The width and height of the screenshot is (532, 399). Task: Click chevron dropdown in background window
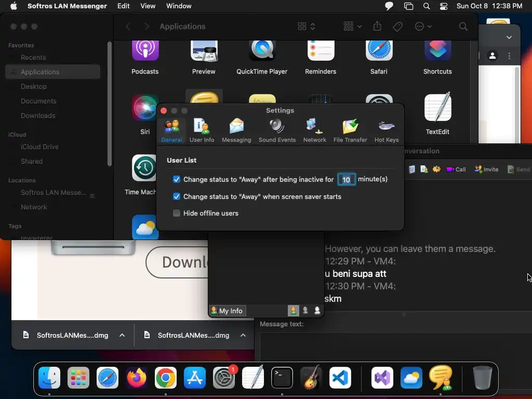(x=509, y=37)
